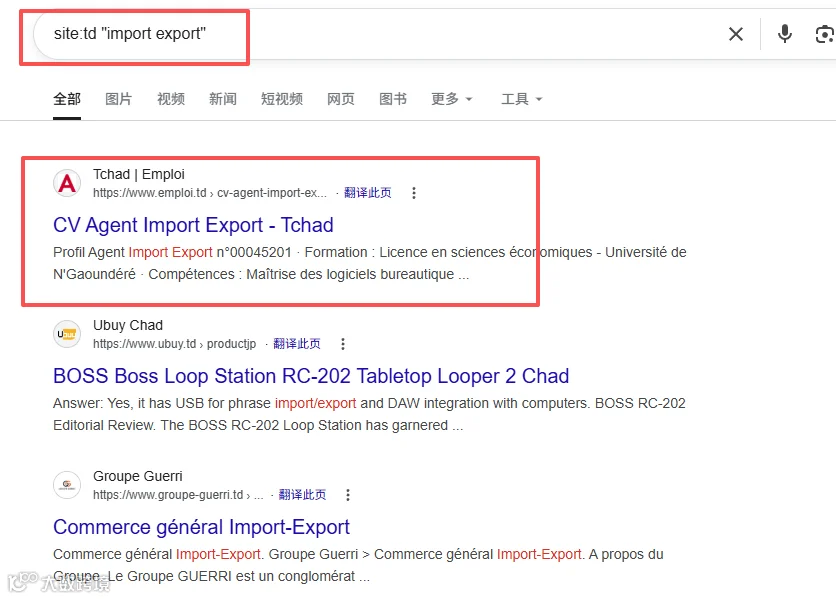The image size is (836, 599).
Task: Open CV Agent Import Export - Tchad result
Action: [193, 225]
